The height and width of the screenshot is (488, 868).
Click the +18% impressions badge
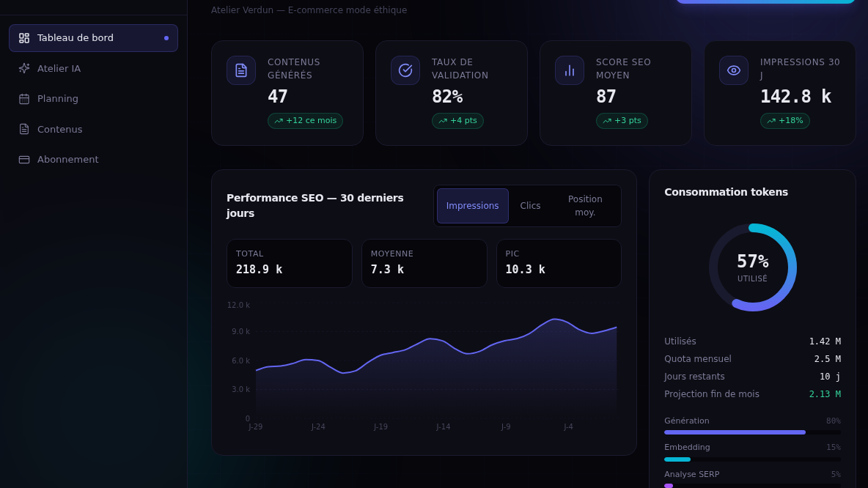tap(785, 121)
